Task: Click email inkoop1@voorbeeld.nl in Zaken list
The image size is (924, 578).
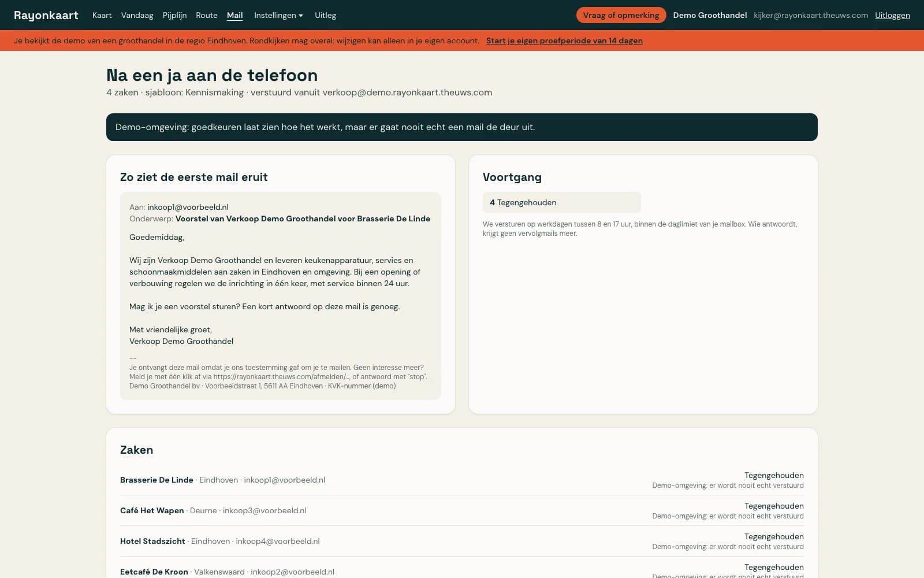Action: click(284, 480)
